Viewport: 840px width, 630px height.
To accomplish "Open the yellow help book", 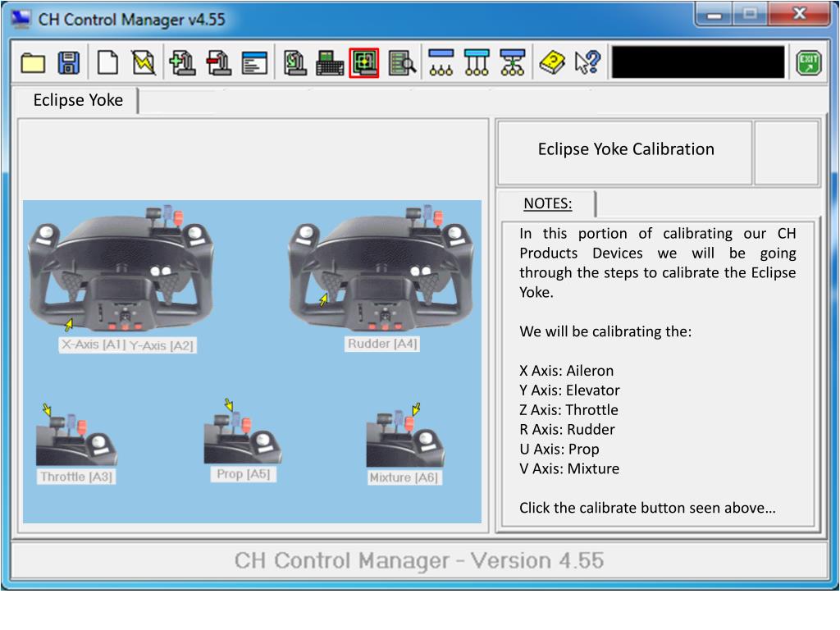I will (552, 63).
